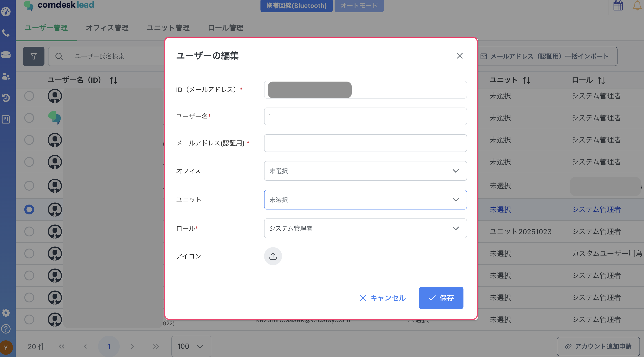Image resolution: width=644 pixels, height=357 pixels.
Task: Focus the メールアドレス(認証用) input field
Action: click(x=365, y=143)
